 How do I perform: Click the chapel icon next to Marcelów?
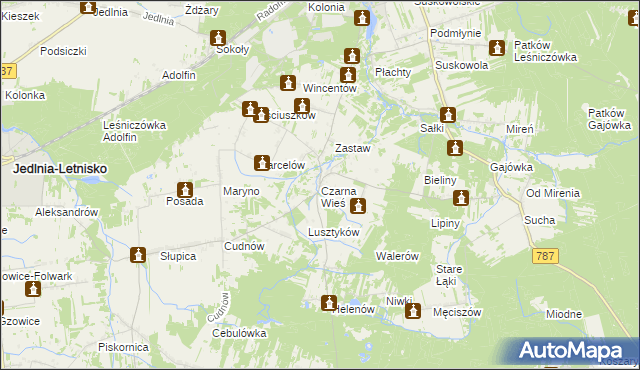pyautogui.click(x=262, y=163)
